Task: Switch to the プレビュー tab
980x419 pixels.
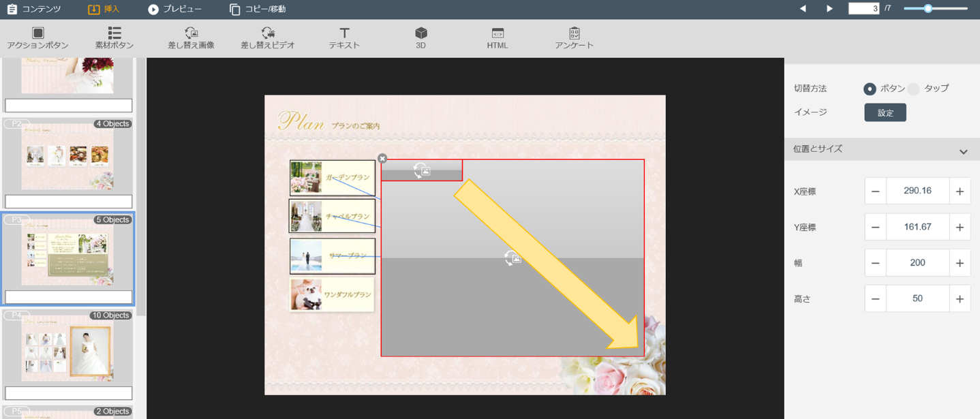Action: [175, 10]
